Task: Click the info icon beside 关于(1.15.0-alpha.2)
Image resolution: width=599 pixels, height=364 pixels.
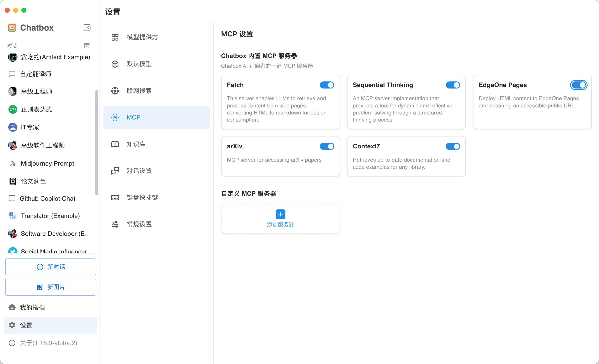Action: (x=12, y=343)
